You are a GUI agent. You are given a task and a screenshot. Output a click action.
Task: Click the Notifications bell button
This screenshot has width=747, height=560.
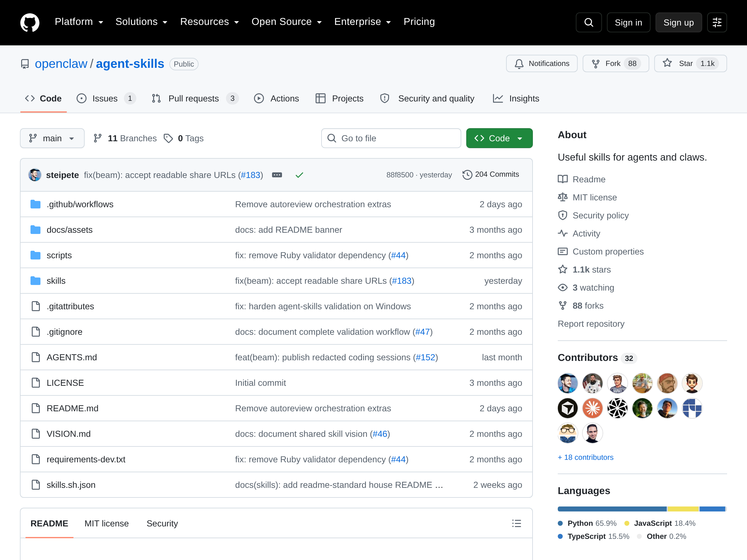(x=542, y=63)
